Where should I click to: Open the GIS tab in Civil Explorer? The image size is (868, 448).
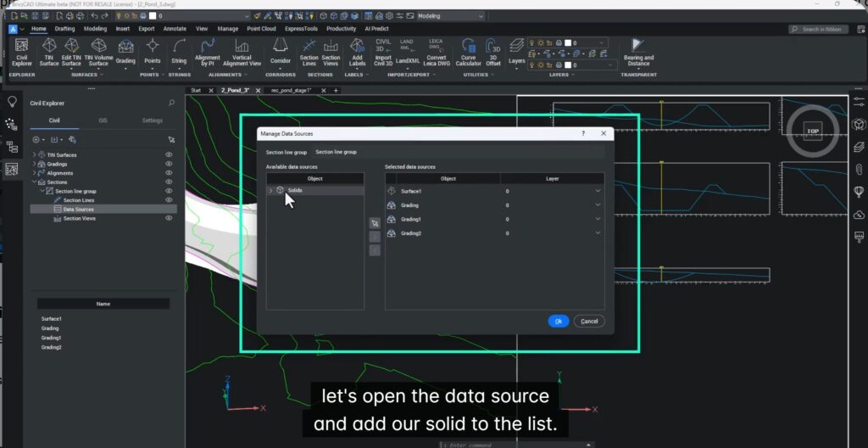103,120
